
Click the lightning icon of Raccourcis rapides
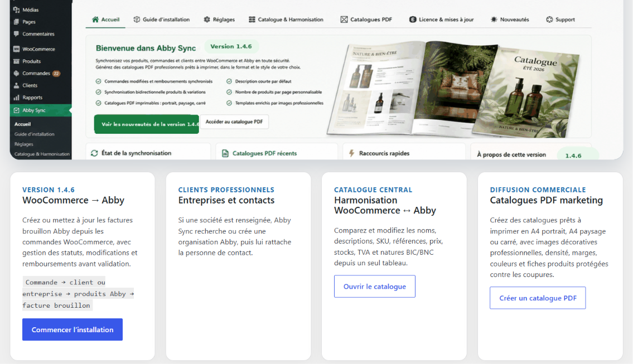tap(351, 153)
